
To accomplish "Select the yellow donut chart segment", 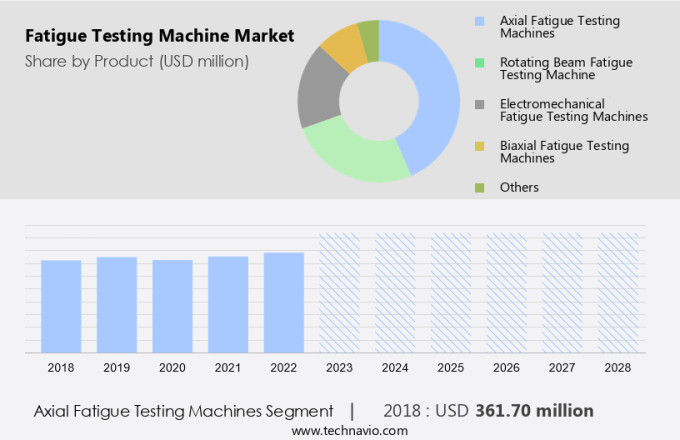I will pos(344,43).
